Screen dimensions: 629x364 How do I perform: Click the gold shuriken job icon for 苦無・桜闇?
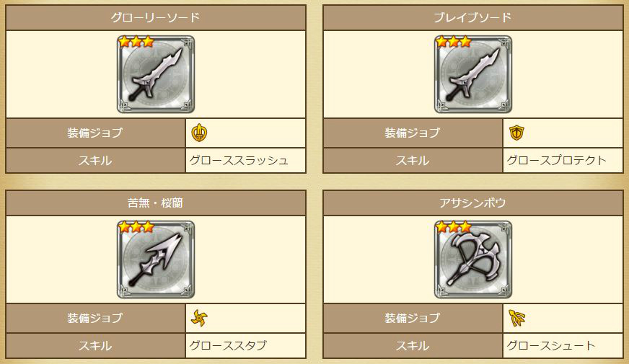[x=199, y=318]
